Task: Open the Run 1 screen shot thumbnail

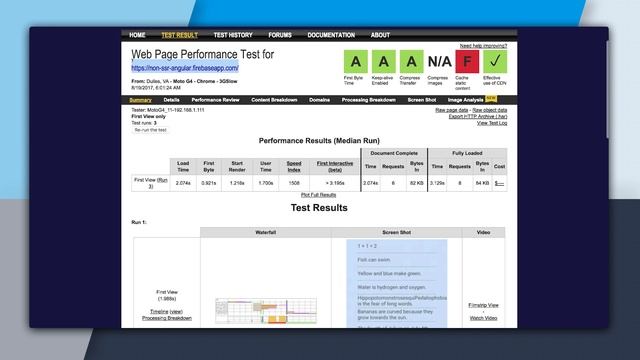Action: (397, 284)
